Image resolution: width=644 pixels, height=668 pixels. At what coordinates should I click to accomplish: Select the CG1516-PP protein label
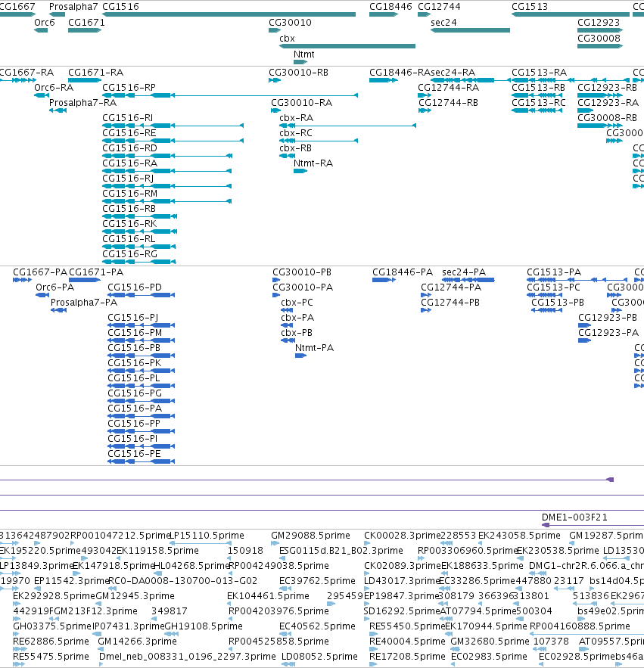point(134,424)
